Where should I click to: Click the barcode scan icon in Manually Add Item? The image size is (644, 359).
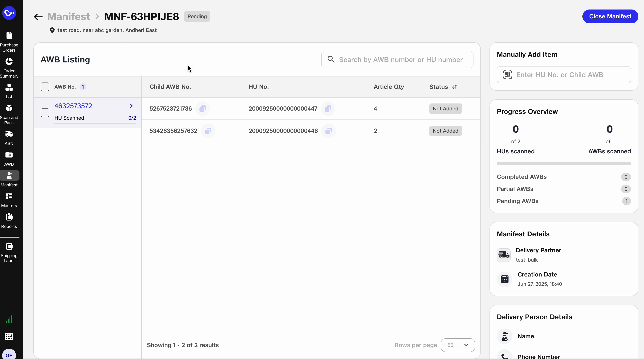click(507, 75)
